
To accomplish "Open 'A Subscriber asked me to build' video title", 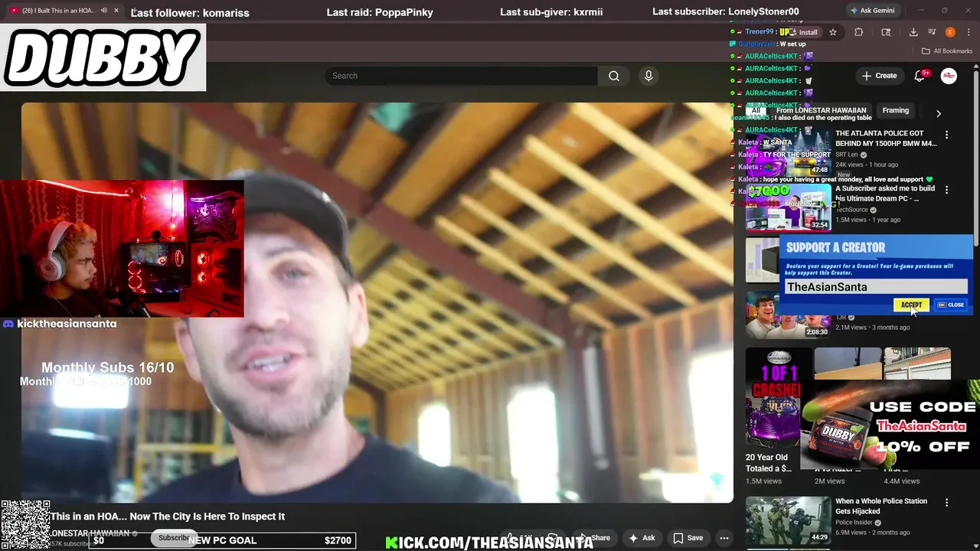I will coord(885,194).
